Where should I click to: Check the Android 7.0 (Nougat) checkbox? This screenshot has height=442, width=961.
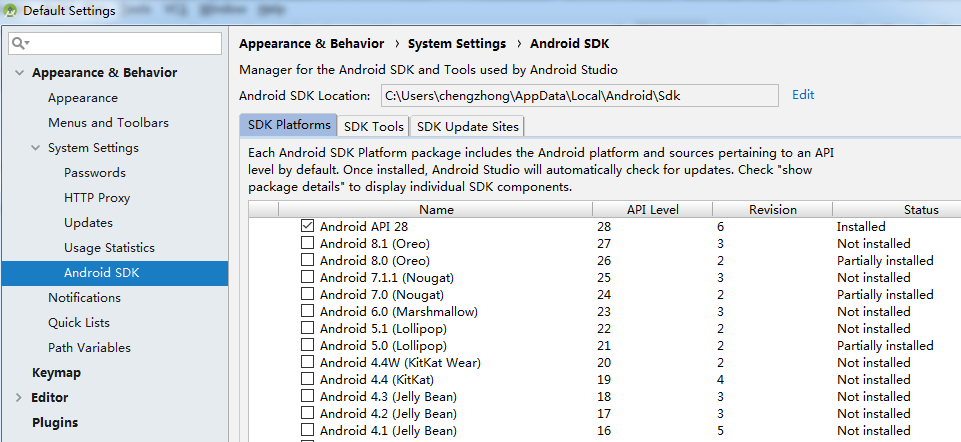(x=308, y=294)
